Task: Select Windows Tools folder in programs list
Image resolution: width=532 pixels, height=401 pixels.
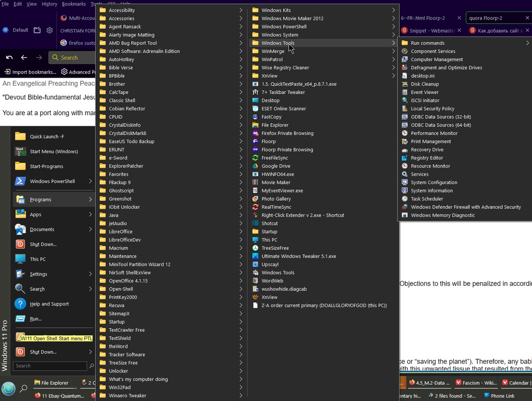Action: click(323, 43)
